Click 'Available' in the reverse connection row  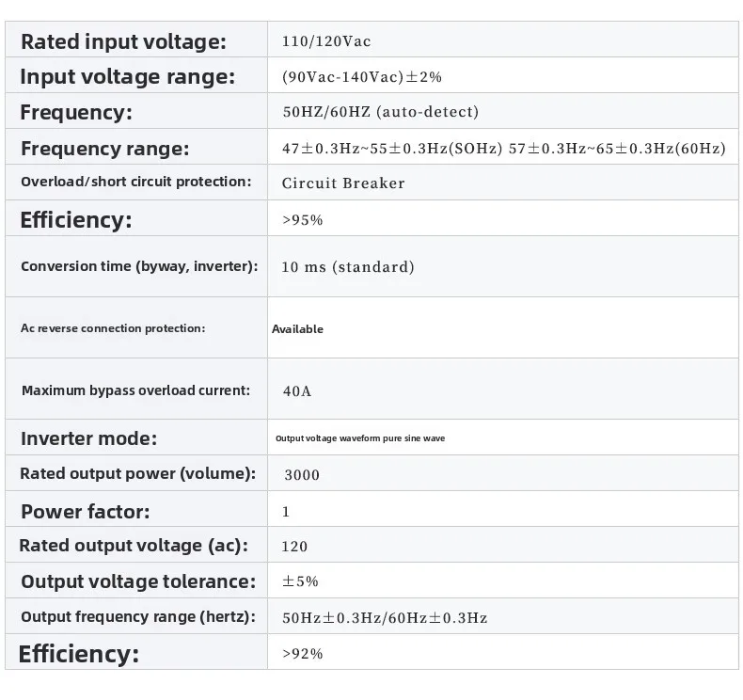297,329
